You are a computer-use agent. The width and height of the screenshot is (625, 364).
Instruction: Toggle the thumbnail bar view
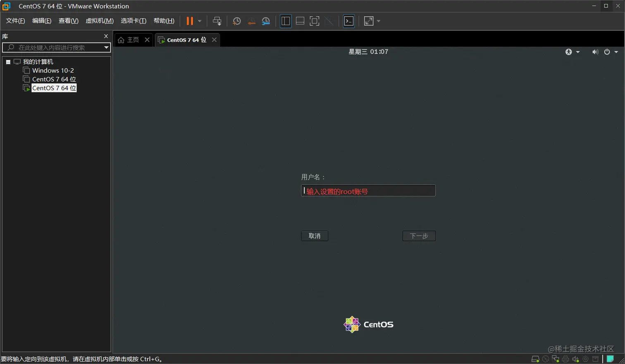point(300,21)
